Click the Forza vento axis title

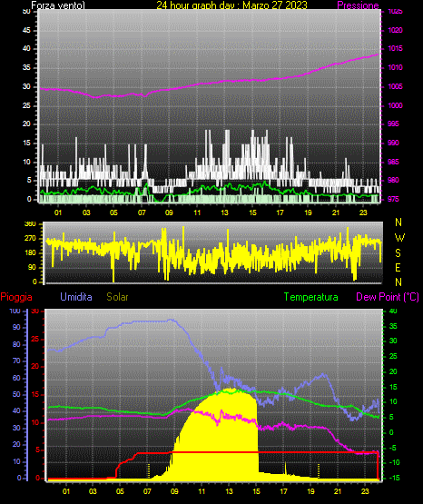click(58, 5)
